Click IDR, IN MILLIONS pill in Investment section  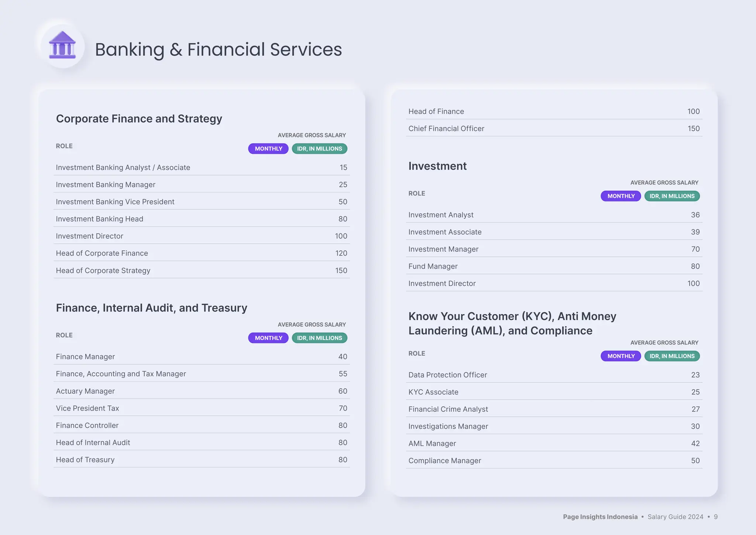point(672,196)
